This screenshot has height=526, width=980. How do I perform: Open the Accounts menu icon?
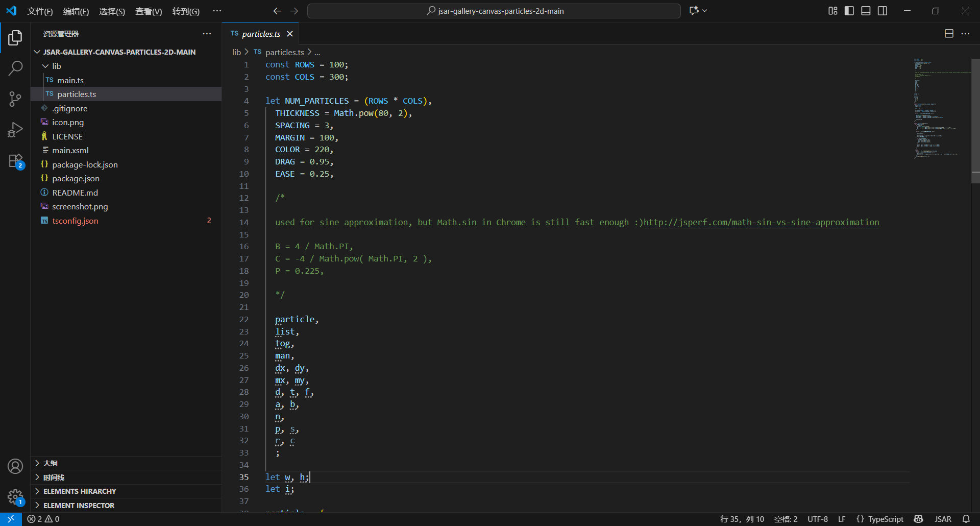coord(15,466)
